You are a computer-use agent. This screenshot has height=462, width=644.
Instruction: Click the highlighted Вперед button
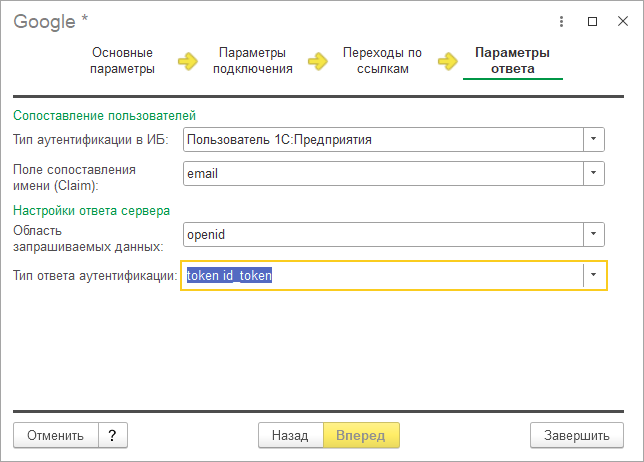coord(361,436)
